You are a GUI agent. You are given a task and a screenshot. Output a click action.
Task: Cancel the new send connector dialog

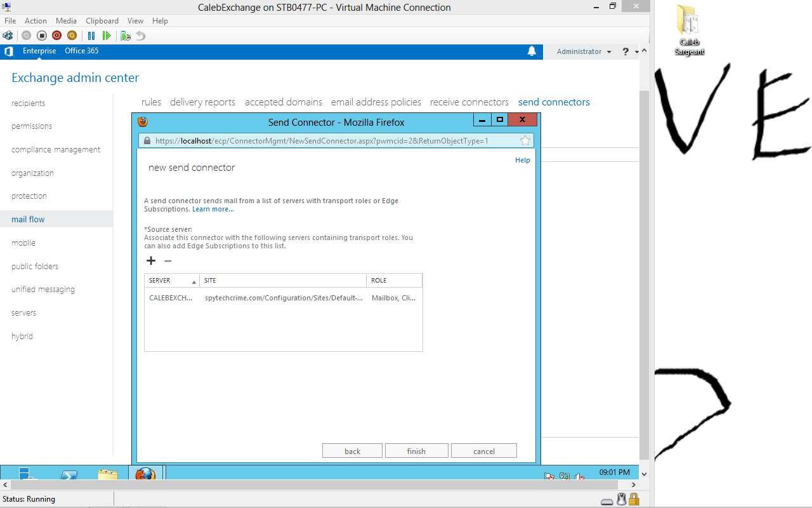click(x=484, y=451)
